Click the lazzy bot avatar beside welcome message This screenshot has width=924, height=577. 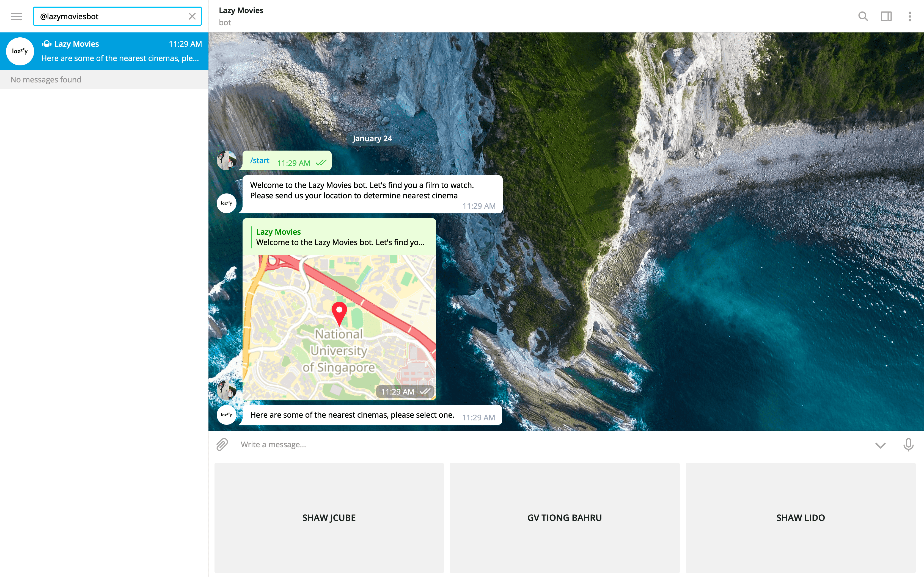coord(226,203)
